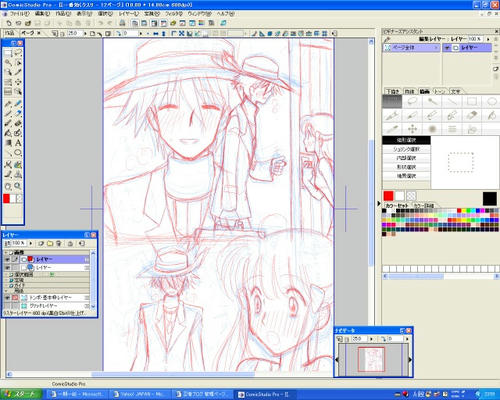Open layer opacity 100% dropdown arrow
The width and height of the screenshot is (500, 400).
[x=31, y=244]
